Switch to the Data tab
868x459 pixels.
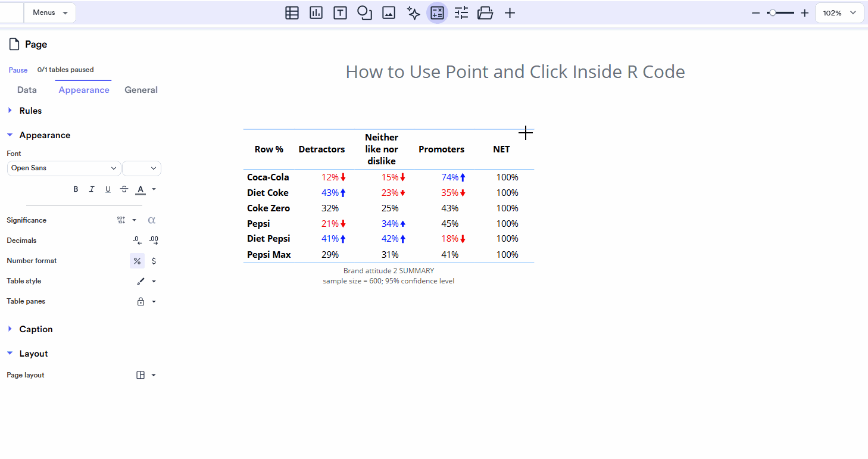[27, 90]
